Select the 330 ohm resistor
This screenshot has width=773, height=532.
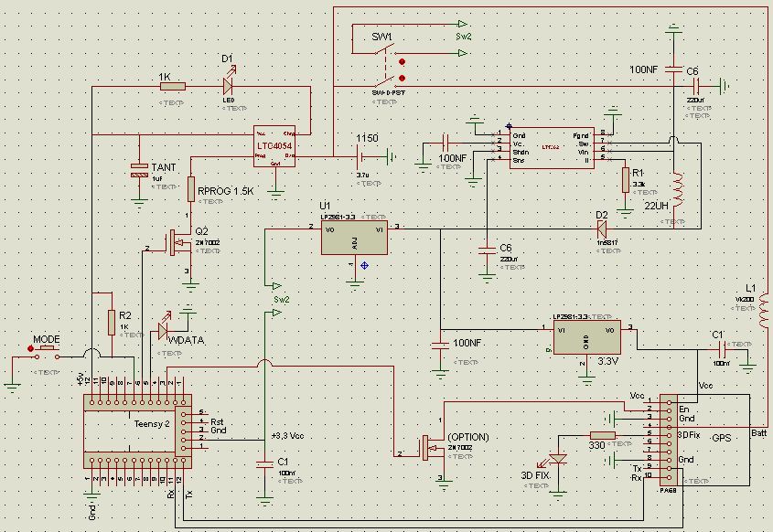pyautogui.click(x=603, y=435)
